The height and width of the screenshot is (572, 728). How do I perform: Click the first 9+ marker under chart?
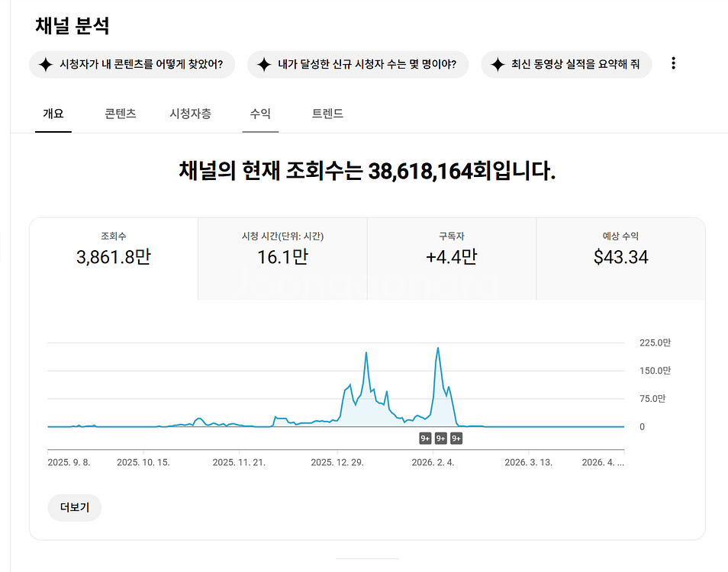tap(425, 439)
